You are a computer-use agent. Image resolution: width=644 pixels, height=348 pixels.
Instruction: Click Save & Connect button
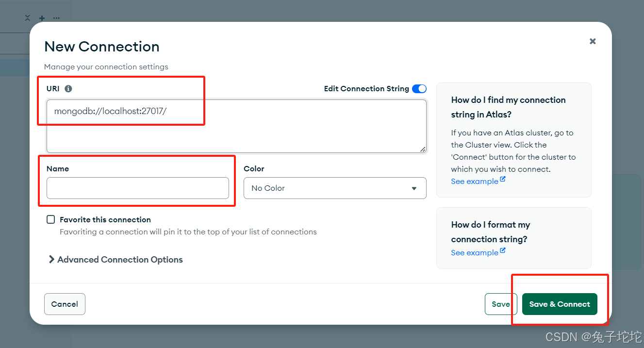click(560, 304)
